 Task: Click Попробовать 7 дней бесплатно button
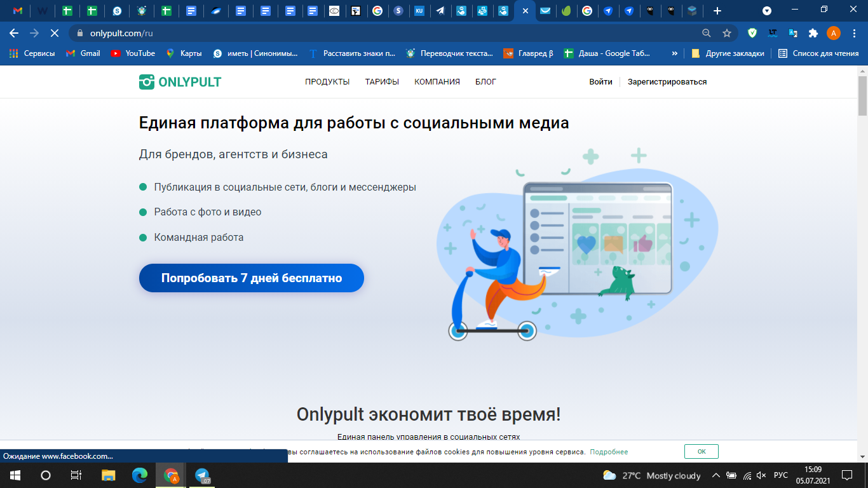pos(252,278)
